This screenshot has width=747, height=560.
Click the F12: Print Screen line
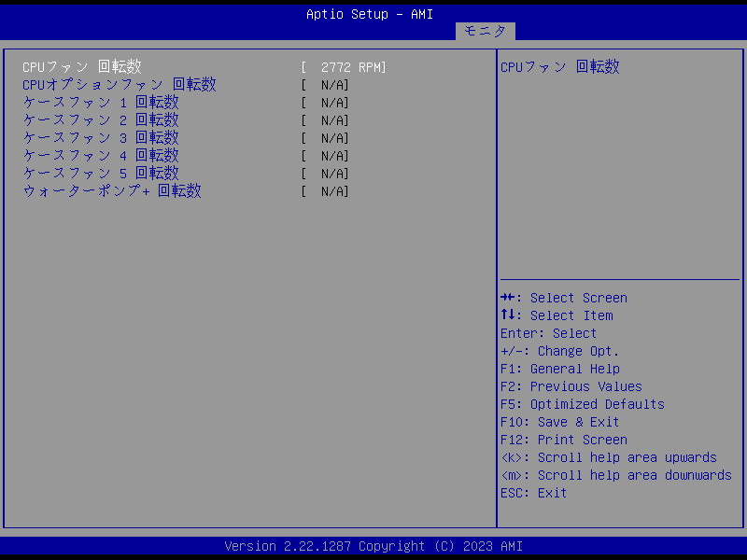click(x=564, y=440)
